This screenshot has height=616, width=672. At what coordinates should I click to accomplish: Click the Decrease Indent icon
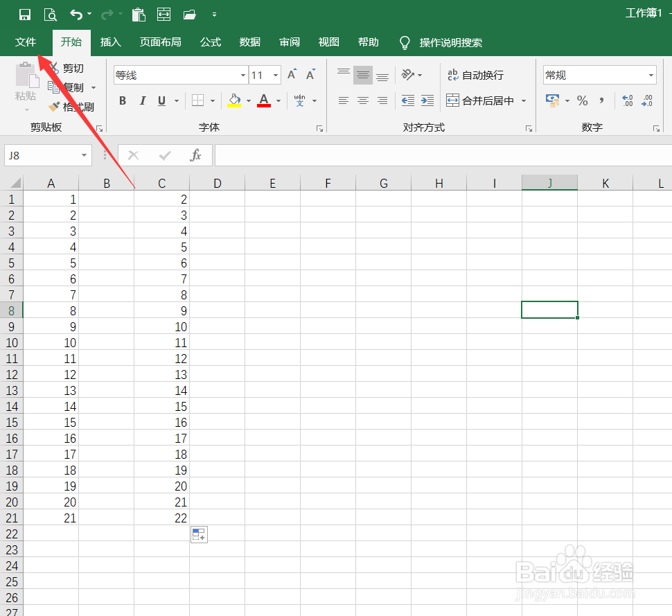pyautogui.click(x=408, y=100)
